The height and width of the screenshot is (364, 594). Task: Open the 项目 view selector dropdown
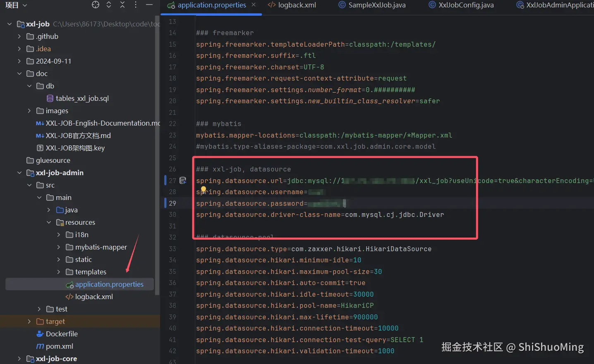pyautogui.click(x=16, y=5)
